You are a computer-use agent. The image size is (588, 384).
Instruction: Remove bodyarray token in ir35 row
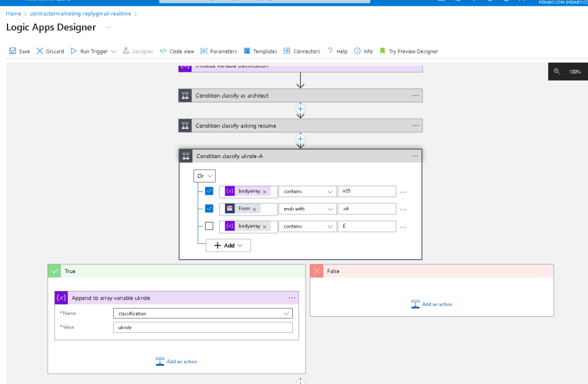pyautogui.click(x=264, y=192)
